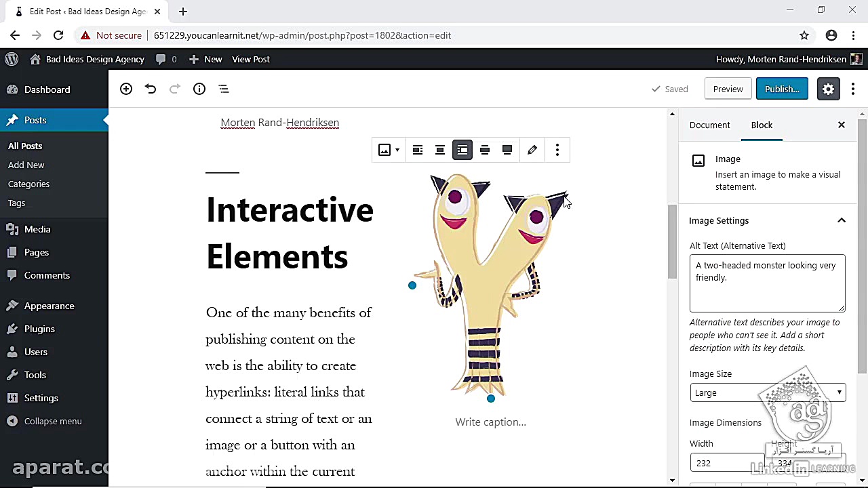Add a new block using the plus icon

click(125, 89)
